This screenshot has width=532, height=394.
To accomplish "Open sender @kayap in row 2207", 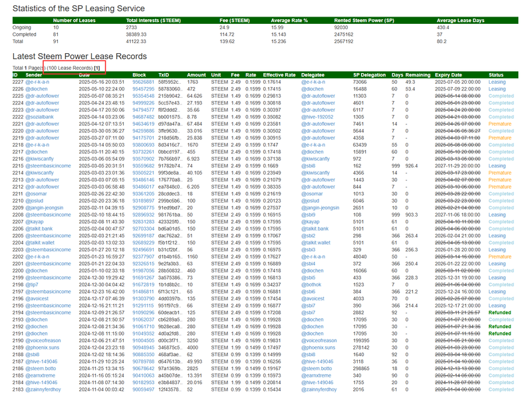I will [35, 222].
